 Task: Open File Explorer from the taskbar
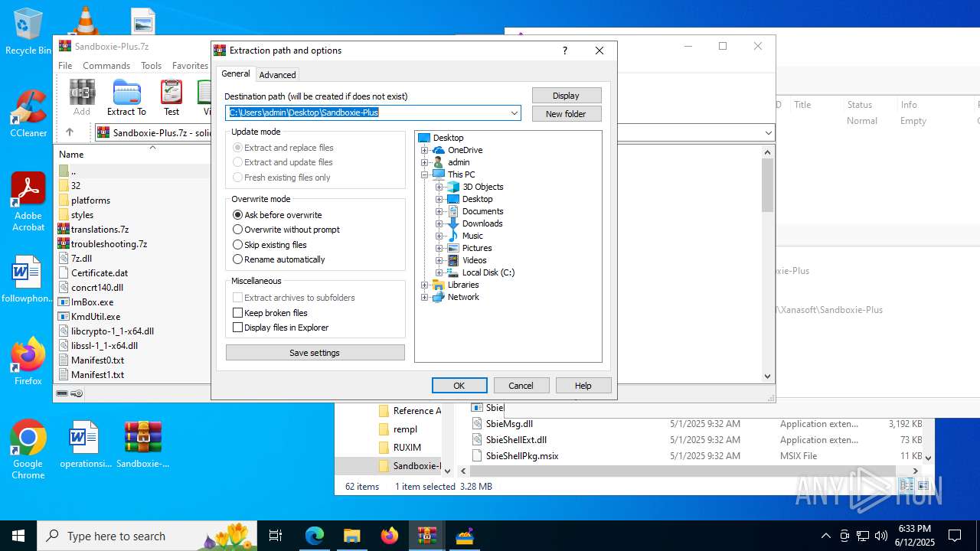pyautogui.click(x=351, y=536)
